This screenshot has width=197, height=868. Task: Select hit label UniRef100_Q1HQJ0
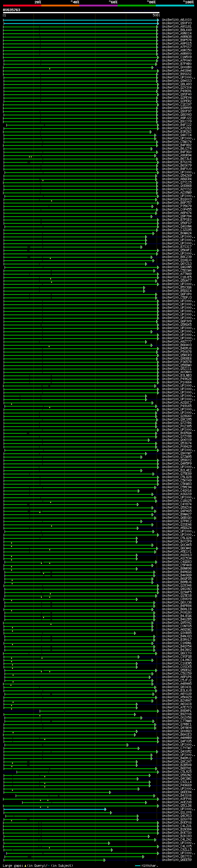177,260
